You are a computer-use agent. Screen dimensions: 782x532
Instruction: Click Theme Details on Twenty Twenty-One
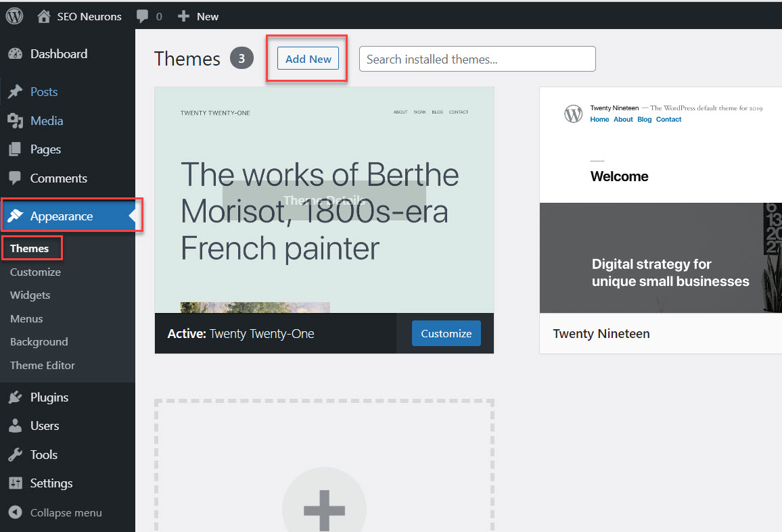tap(324, 201)
